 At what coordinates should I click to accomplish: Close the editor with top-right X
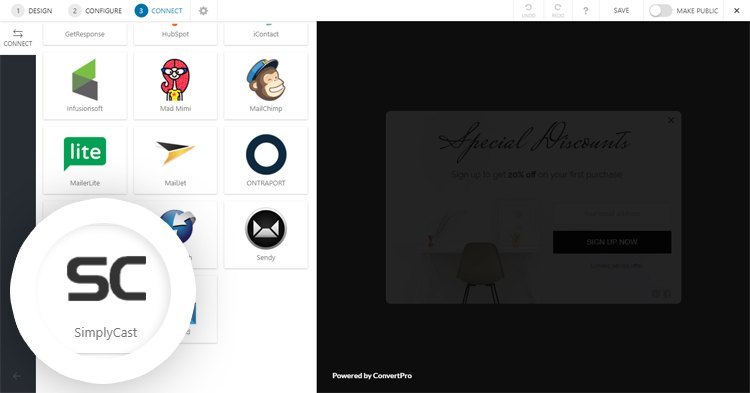click(737, 11)
